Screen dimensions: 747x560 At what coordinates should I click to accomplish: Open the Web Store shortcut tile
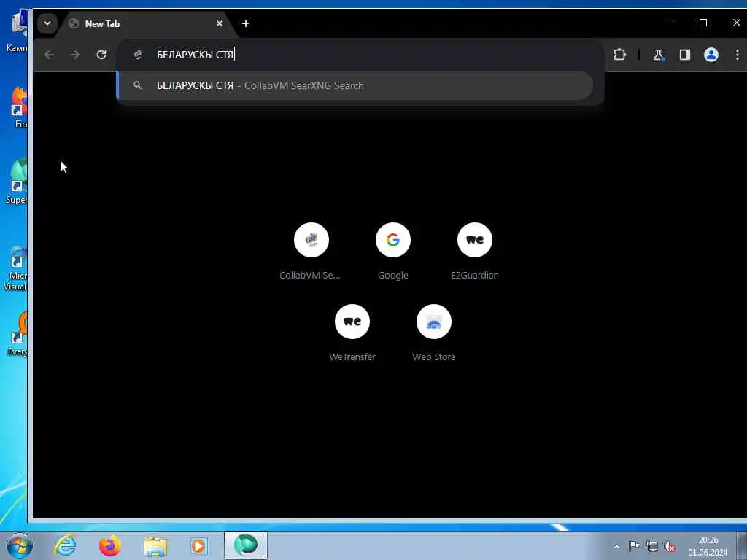click(434, 322)
